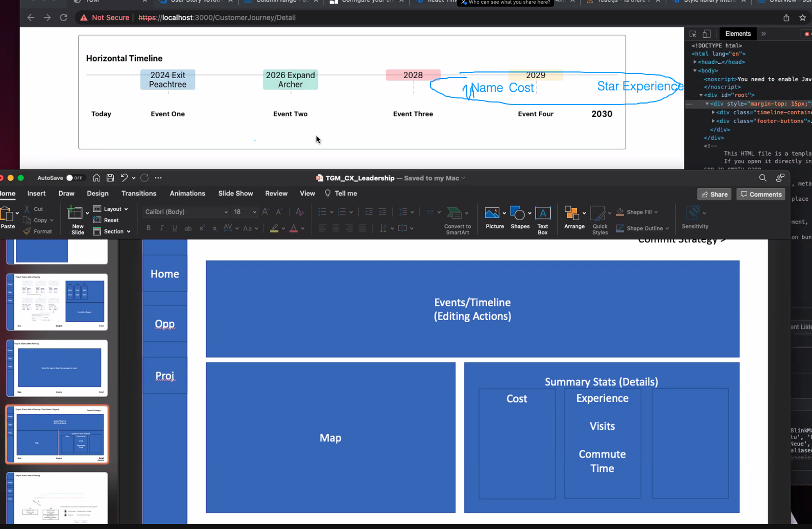
Task: Click the increase font size icon
Action: (265, 212)
